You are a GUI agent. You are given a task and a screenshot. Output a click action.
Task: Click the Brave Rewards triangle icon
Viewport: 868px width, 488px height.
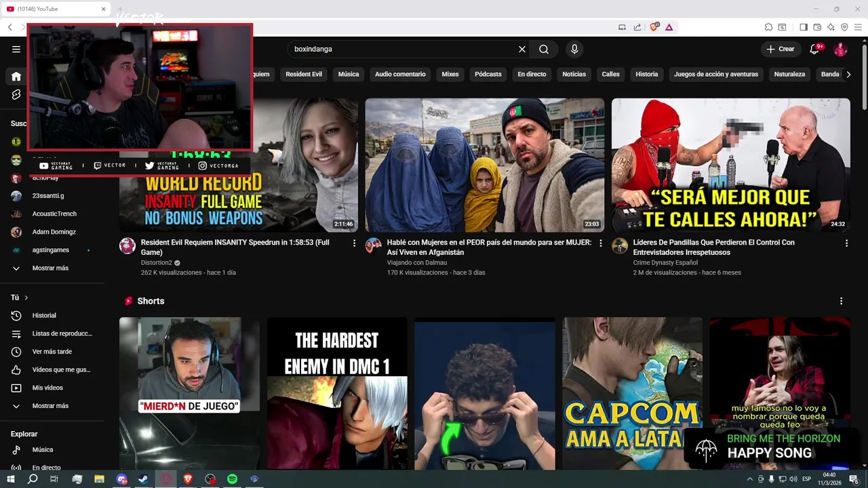click(x=669, y=27)
